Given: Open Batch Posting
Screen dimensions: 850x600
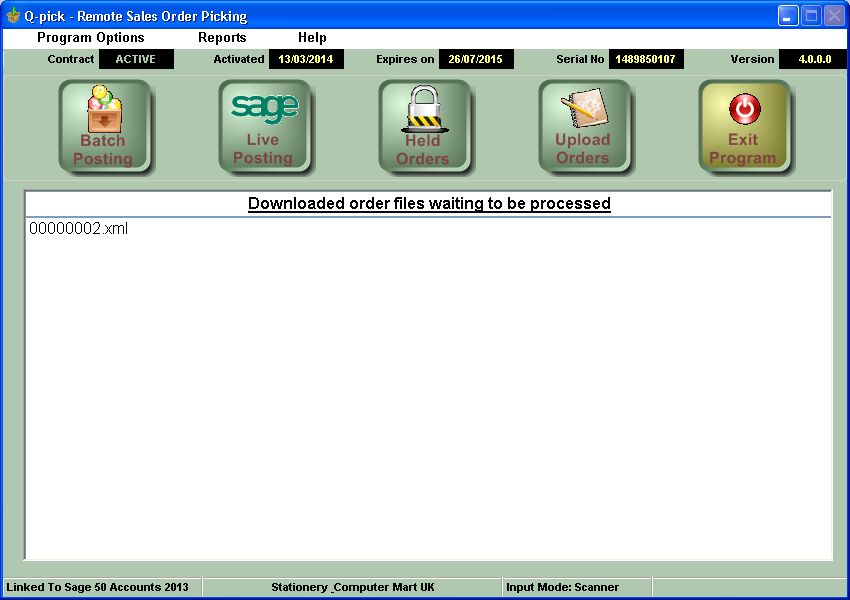Looking at the screenshot, I should 104,127.
